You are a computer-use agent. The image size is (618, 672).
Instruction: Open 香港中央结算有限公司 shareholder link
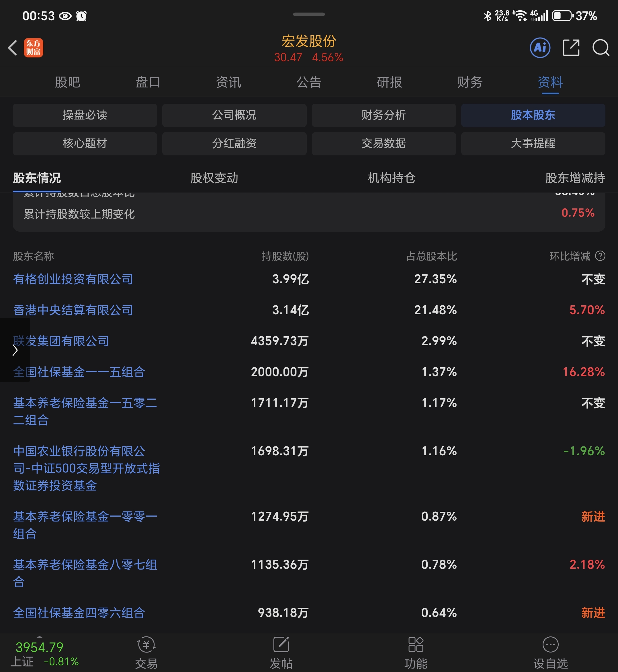tap(73, 310)
